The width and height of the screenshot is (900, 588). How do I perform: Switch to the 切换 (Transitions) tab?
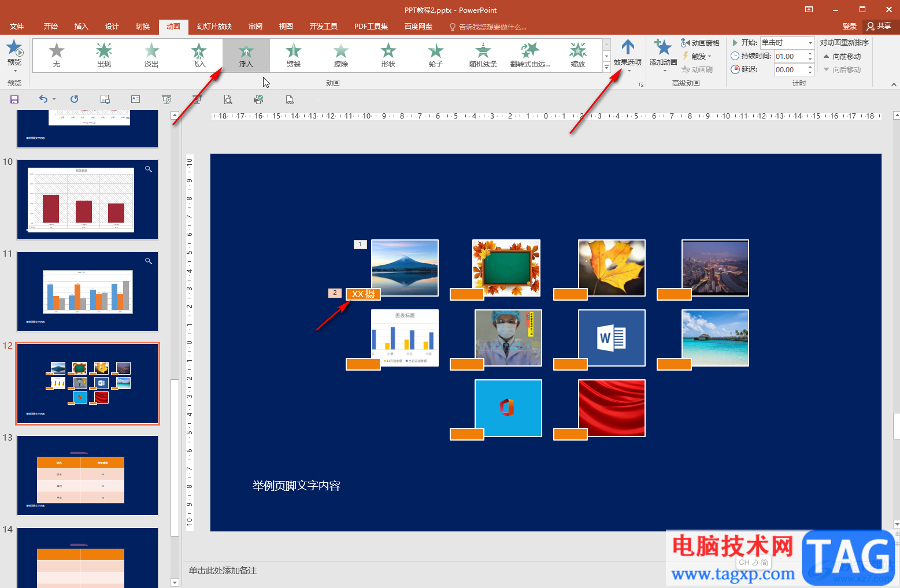pos(143,27)
